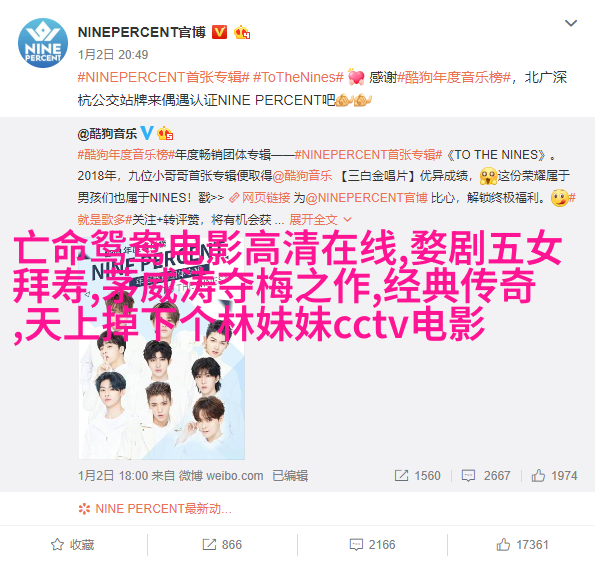Repost this post via the 866 button
The height and width of the screenshot is (562, 595).
(222, 545)
